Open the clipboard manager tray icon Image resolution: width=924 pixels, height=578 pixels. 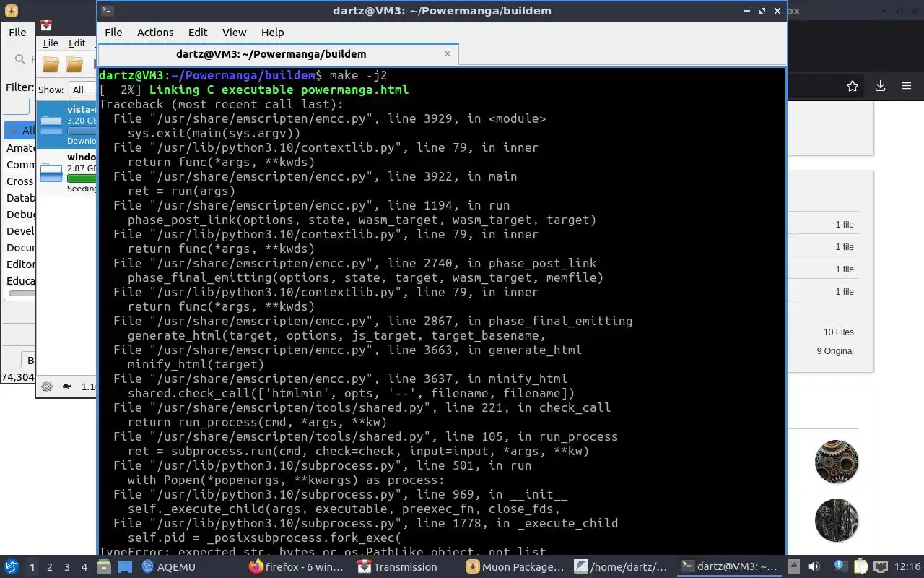tap(860, 567)
